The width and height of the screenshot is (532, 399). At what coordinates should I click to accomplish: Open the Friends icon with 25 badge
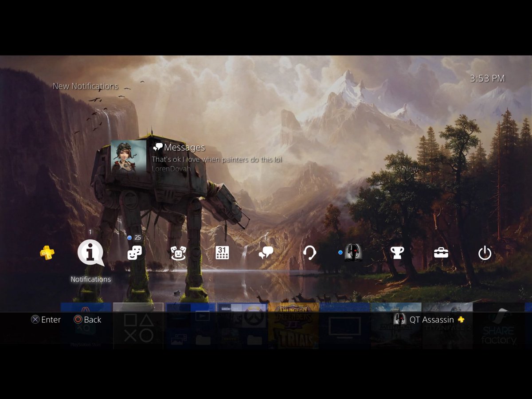[x=134, y=253]
